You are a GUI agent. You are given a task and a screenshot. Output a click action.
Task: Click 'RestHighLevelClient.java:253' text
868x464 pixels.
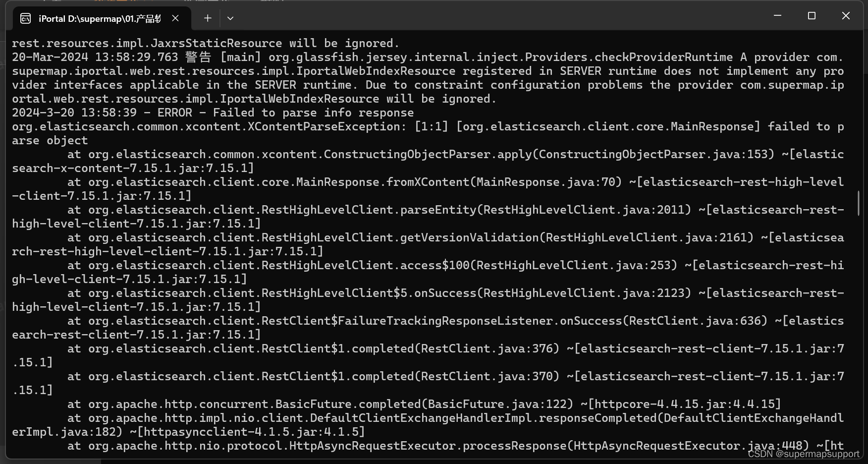pos(573,265)
